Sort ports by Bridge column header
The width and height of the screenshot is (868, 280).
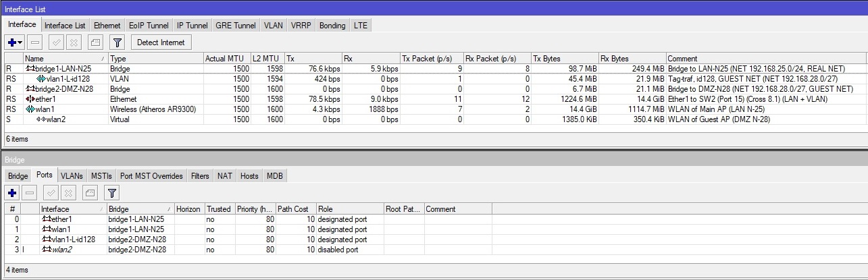pos(140,209)
